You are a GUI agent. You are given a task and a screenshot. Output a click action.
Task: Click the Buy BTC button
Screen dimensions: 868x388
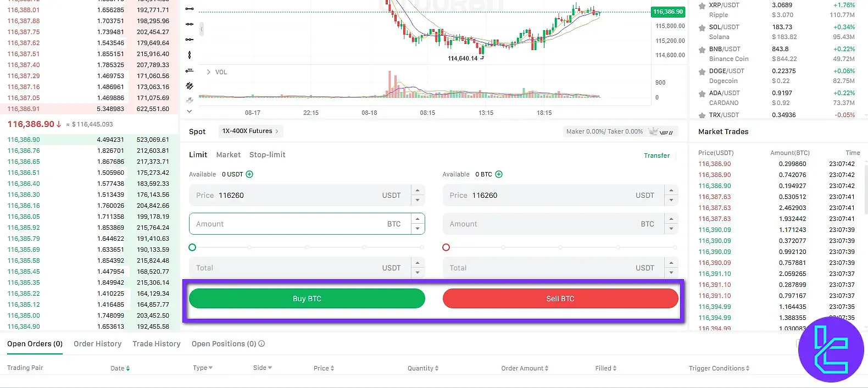point(307,298)
